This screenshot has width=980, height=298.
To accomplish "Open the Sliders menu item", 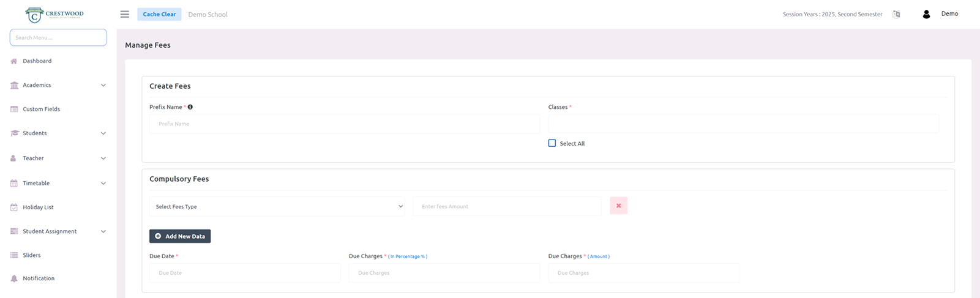I will pyautogui.click(x=32, y=255).
